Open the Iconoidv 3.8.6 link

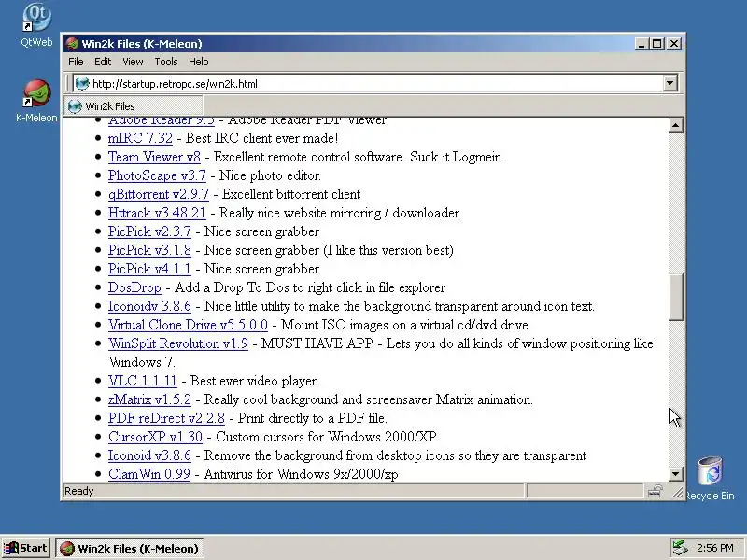click(149, 306)
